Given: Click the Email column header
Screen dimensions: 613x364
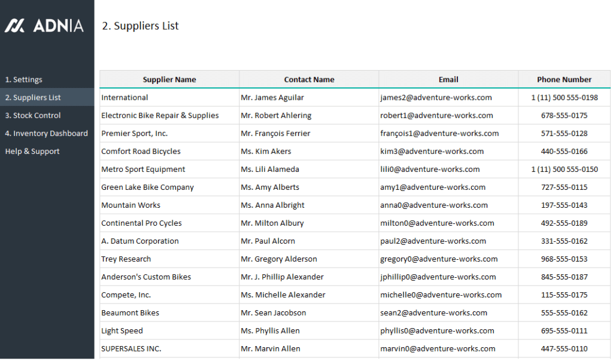Looking at the screenshot, I should [448, 79].
